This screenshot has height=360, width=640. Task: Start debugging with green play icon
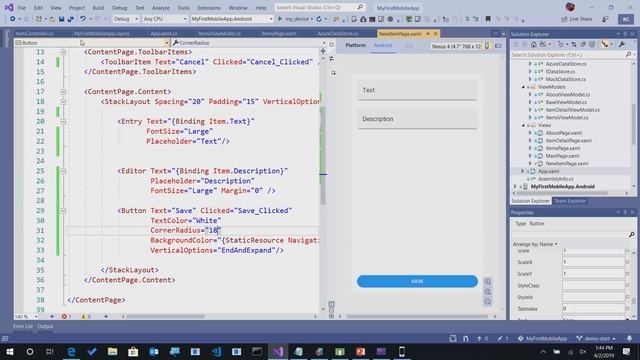(280, 19)
